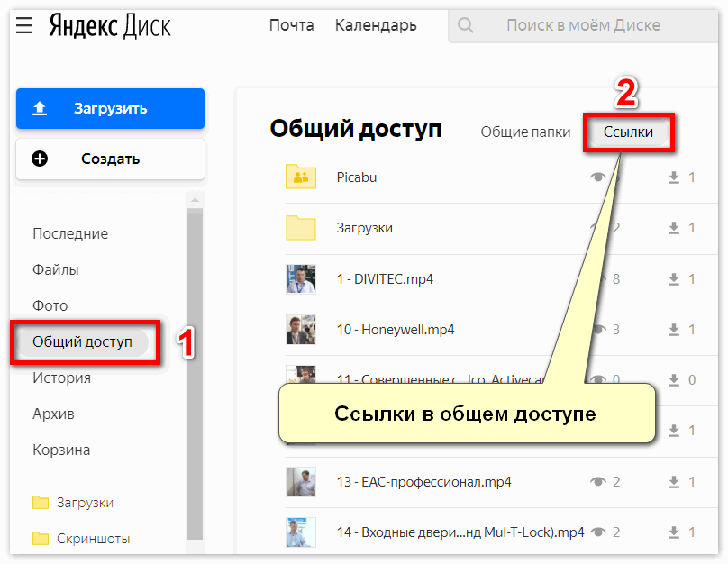This screenshot has height=564, width=728.
Task: Click the eye icon for 14 - Входные двери
Action: click(598, 532)
